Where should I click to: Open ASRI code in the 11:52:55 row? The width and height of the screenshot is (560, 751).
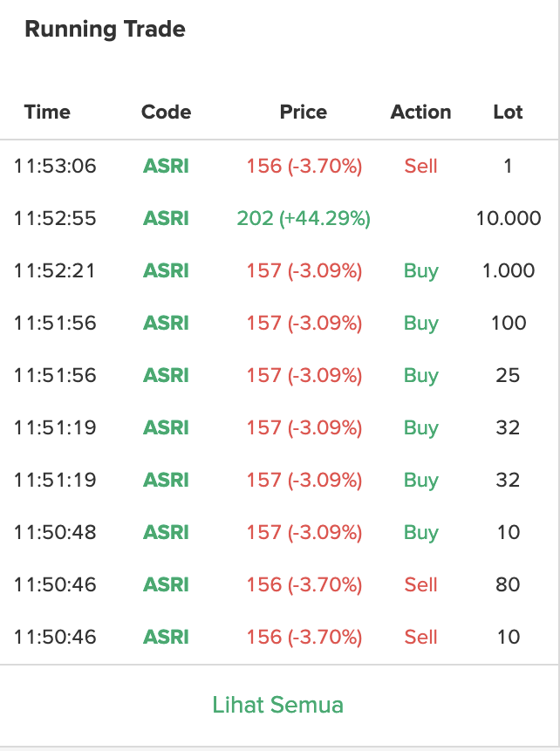pyautogui.click(x=167, y=218)
